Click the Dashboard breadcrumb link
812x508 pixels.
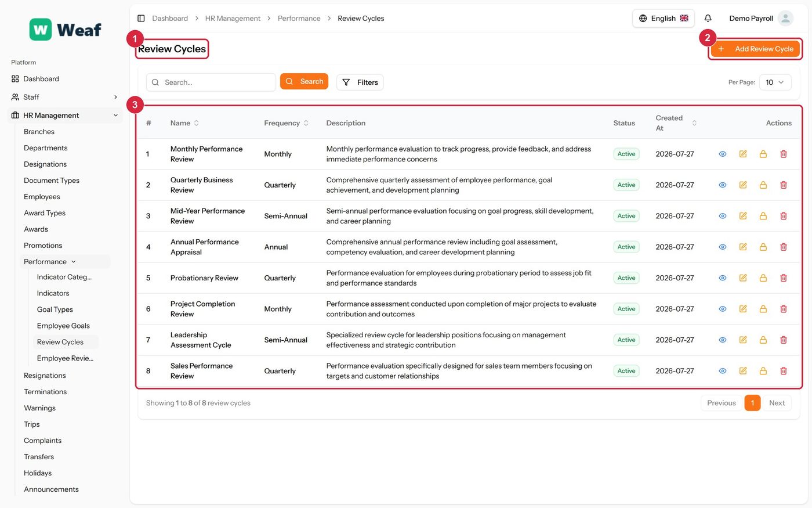[170, 19]
